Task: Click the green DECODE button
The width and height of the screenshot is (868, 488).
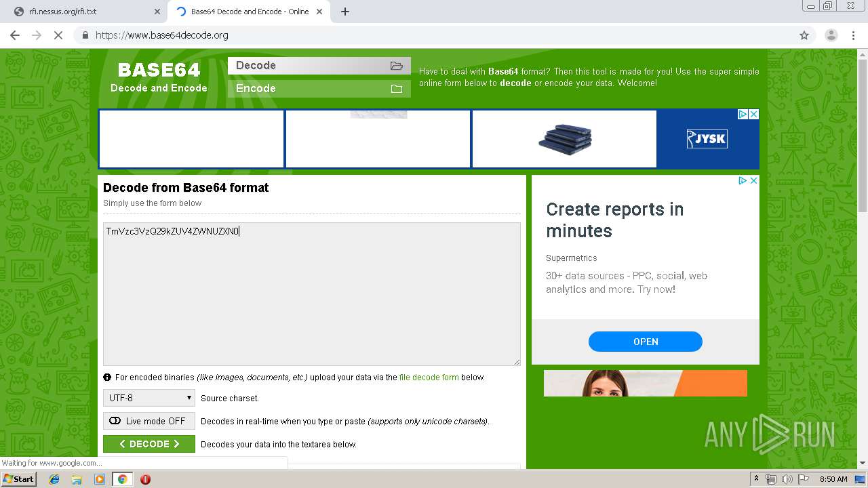Action: click(x=149, y=444)
